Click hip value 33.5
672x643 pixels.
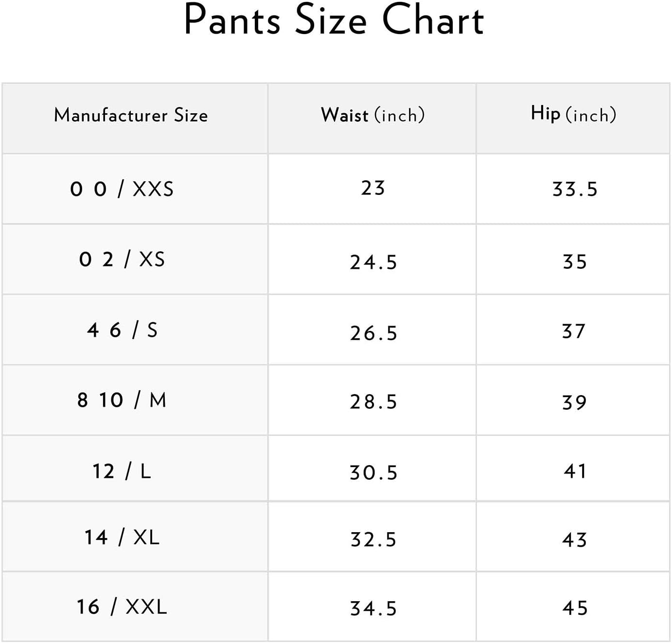[575, 190]
